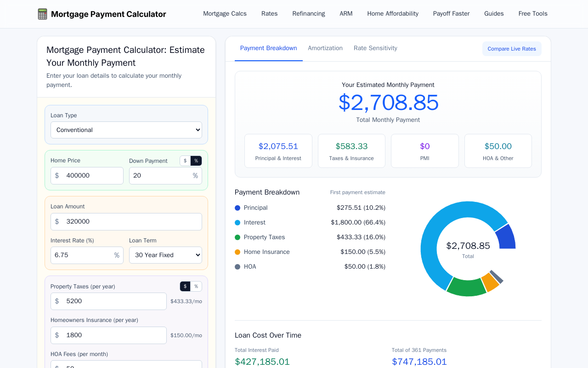Go to Rates in navigation
This screenshot has height=368, width=588.
click(x=270, y=14)
